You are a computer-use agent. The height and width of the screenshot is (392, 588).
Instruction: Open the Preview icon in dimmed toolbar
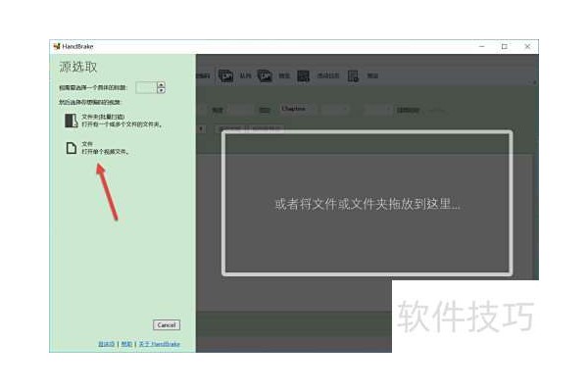tap(265, 75)
